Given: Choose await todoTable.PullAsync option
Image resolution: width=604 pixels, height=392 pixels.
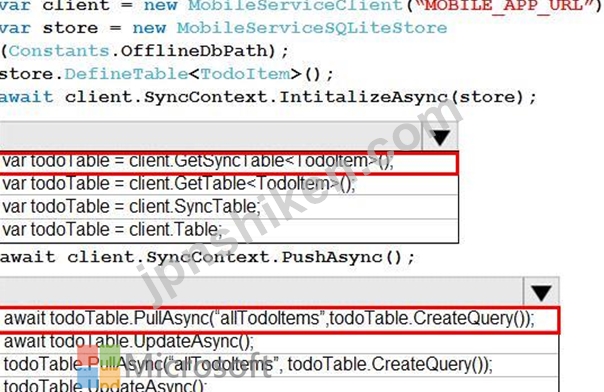Looking at the screenshot, I should 279,320.
